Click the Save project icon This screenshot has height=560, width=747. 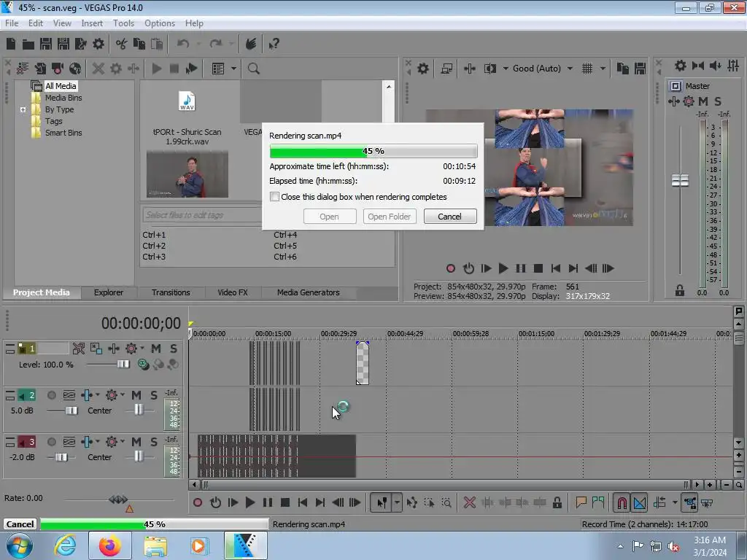[46, 44]
